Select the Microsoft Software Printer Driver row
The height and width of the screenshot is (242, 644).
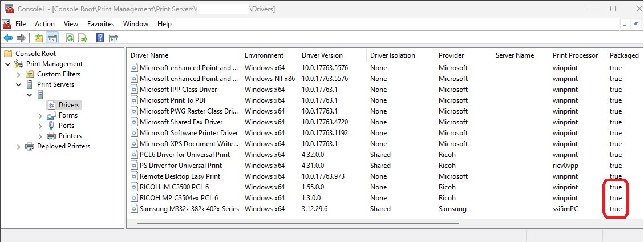tap(385, 133)
